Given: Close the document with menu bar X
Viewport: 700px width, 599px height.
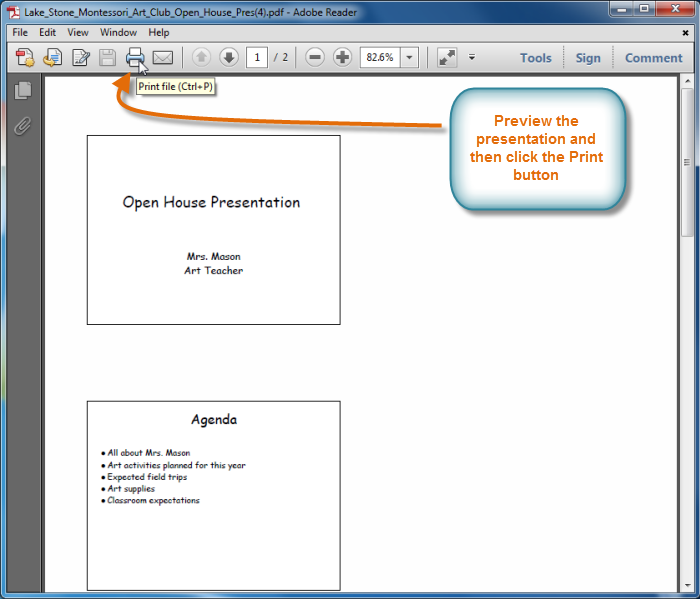Looking at the screenshot, I should (x=685, y=33).
